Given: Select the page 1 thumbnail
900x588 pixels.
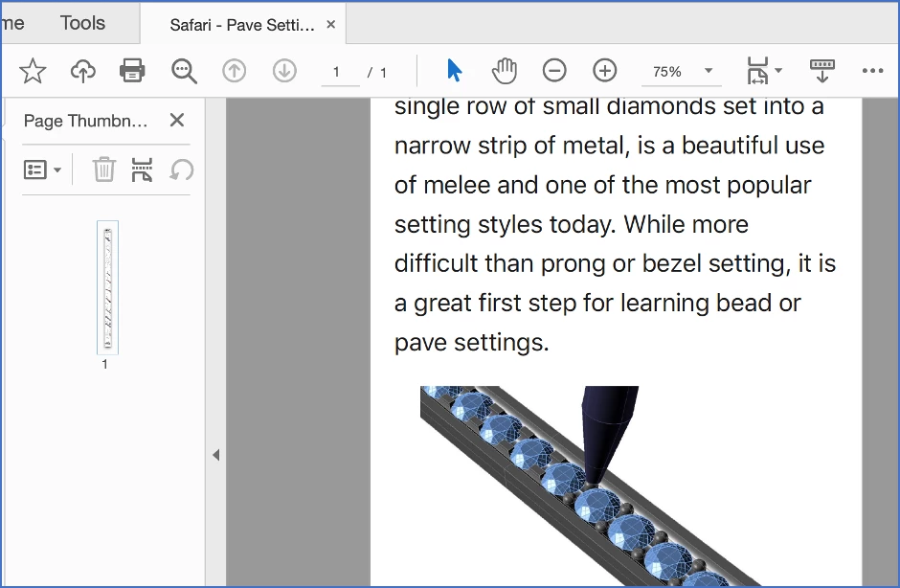Looking at the screenshot, I should click(107, 287).
